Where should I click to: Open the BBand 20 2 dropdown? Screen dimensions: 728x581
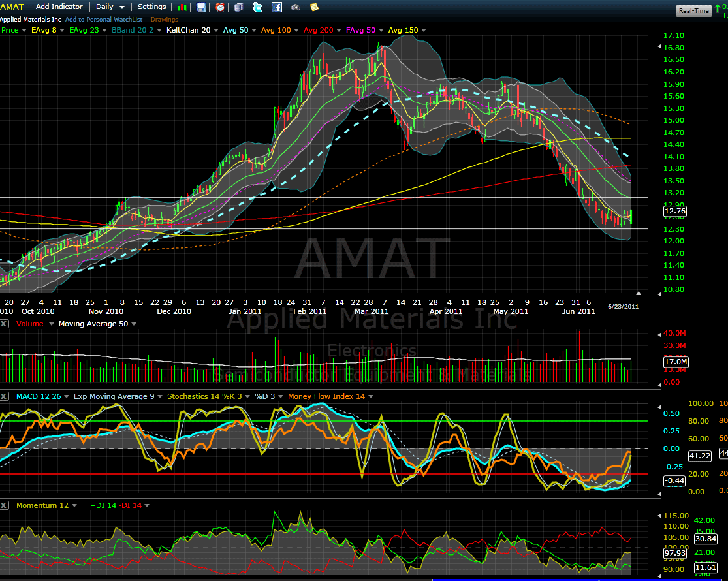click(159, 31)
